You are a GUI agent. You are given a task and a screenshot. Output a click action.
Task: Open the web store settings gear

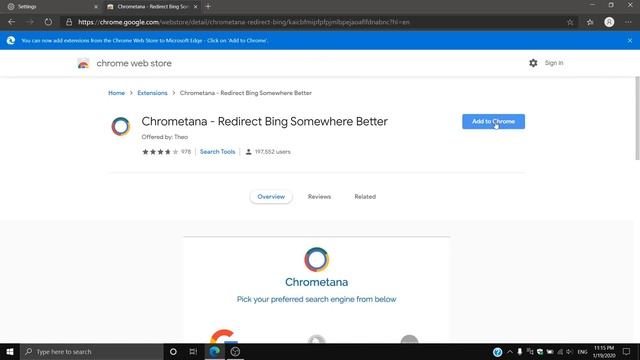point(533,63)
